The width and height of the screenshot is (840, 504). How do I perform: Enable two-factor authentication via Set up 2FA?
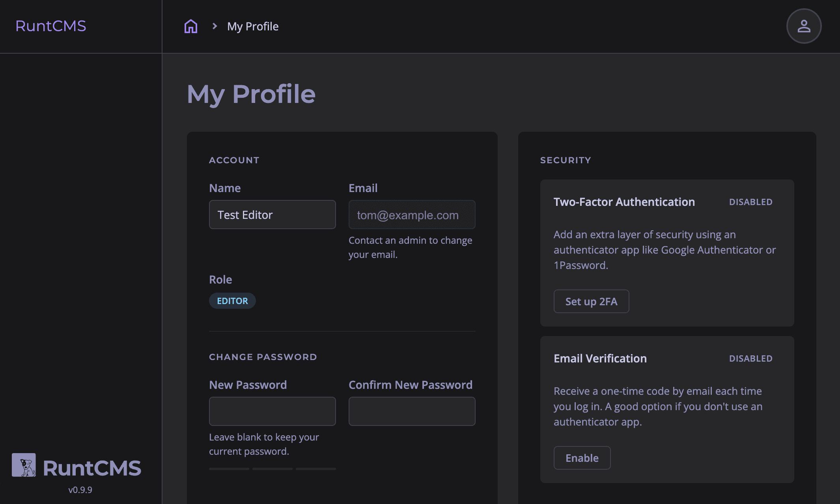coord(591,301)
